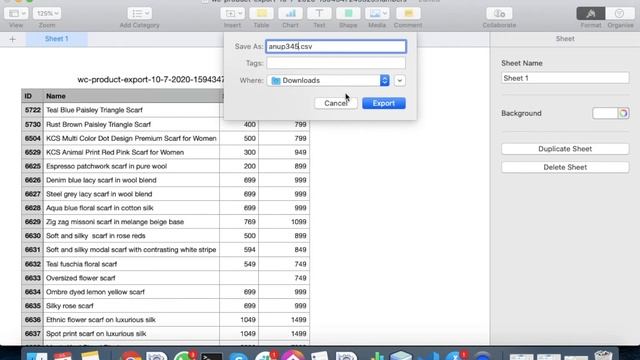This screenshot has width=640, height=360.
Task: Click value 594 in modal scarf row
Action: [x=239, y=249]
